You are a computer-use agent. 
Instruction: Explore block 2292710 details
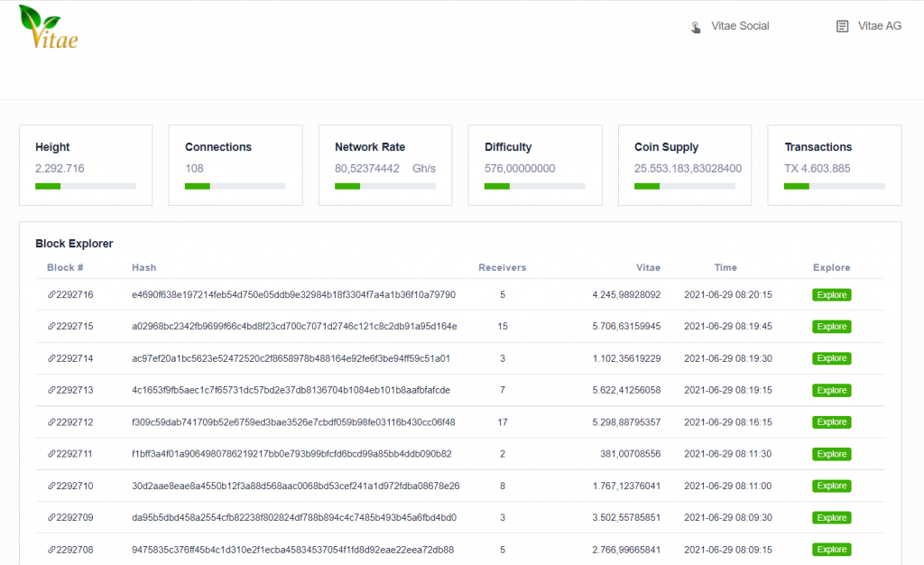[831, 486]
